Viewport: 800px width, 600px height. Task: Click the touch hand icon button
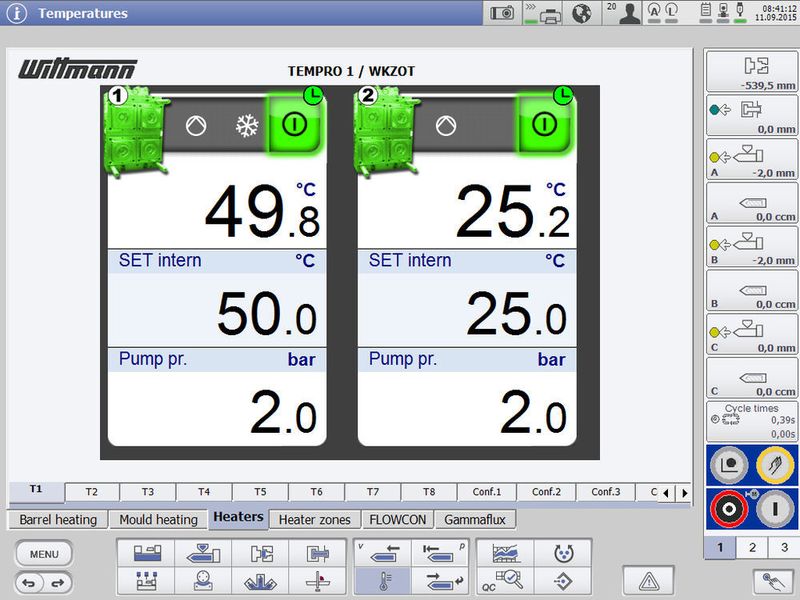pos(773,582)
